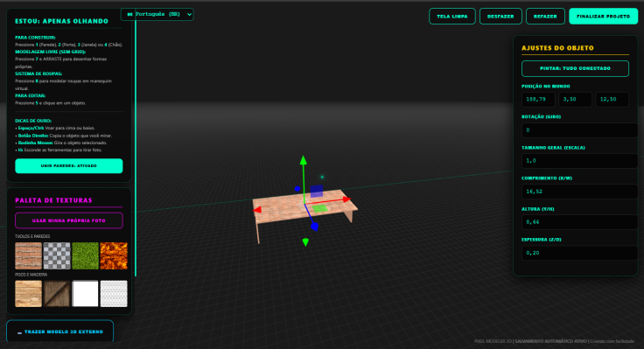The height and width of the screenshot is (349, 644).
Task: Click Trazer Modelo 3D Externo button
Action: [60, 332]
